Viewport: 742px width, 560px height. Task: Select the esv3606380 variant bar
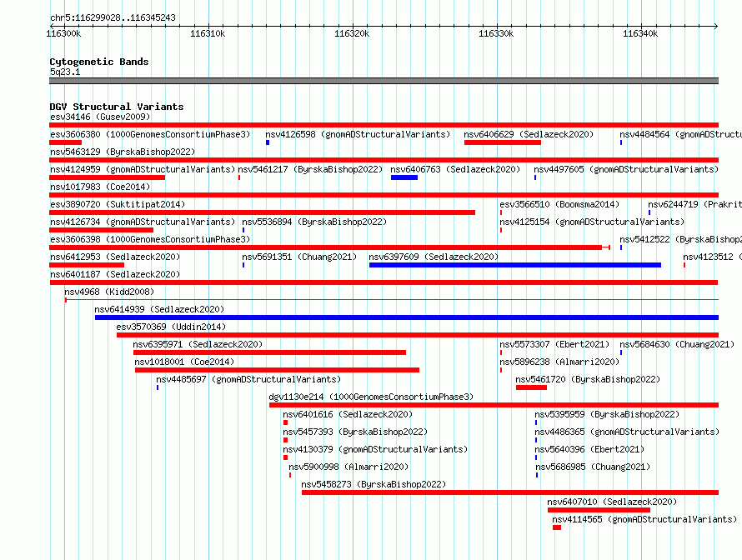coord(66,142)
